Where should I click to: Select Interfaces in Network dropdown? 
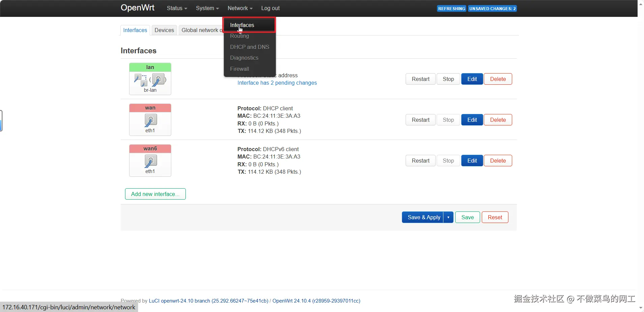click(x=249, y=25)
